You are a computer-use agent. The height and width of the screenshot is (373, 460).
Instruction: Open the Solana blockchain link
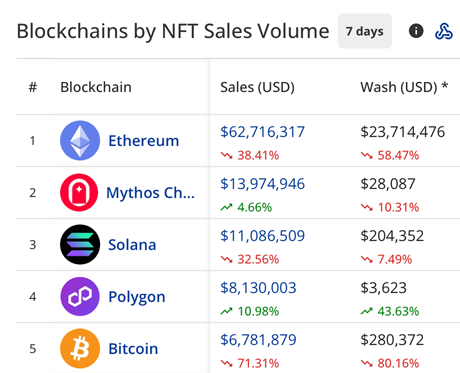coord(132,245)
